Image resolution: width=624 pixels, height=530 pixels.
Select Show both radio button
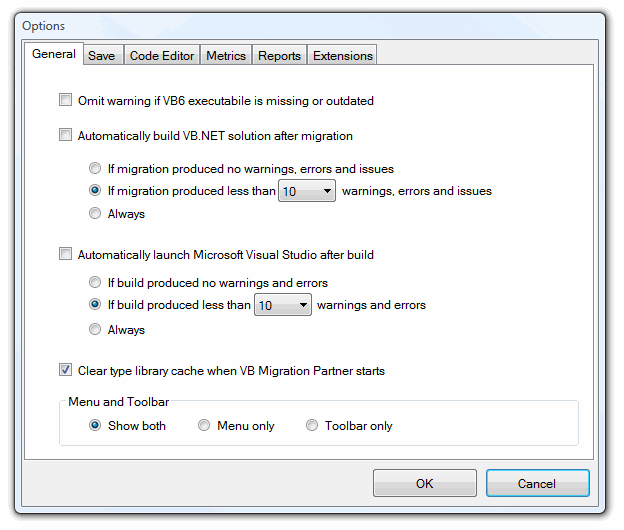click(x=95, y=425)
